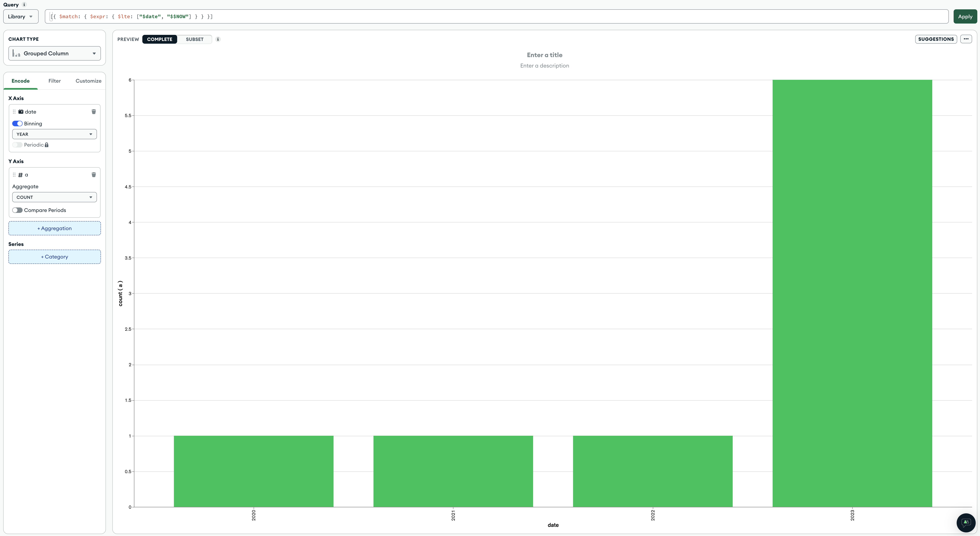Image resolution: width=980 pixels, height=536 pixels.
Task: Open the ellipsis more-options menu
Action: point(966,39)
